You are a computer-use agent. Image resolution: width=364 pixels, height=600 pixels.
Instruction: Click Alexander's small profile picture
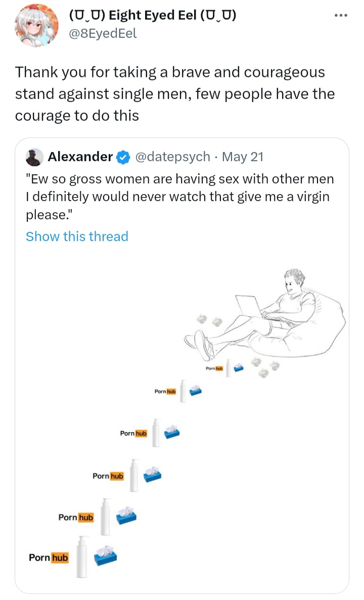[x=34, y=157]
